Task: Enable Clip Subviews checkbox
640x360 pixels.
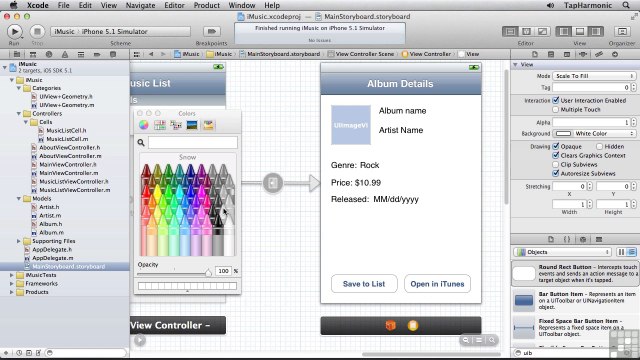Action: (556, 164)
